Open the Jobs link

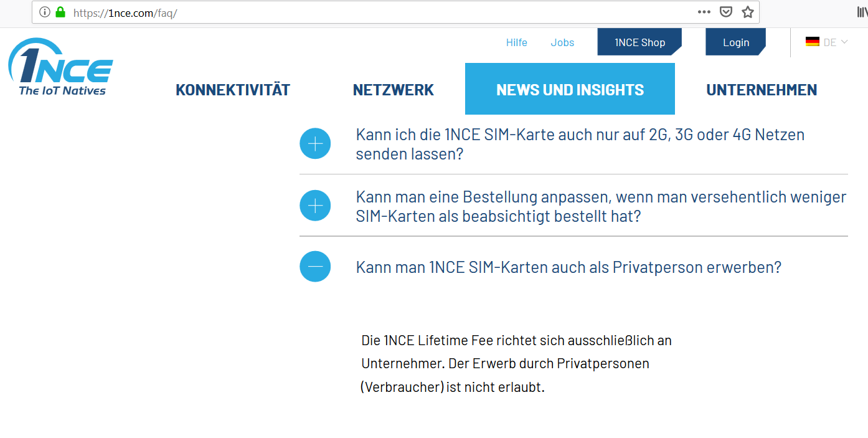click(x=562, y=42)
